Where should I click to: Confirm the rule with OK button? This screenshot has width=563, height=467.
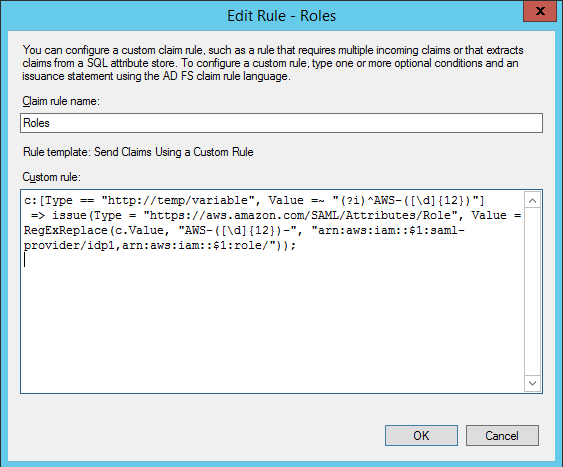tap(421, 435)
